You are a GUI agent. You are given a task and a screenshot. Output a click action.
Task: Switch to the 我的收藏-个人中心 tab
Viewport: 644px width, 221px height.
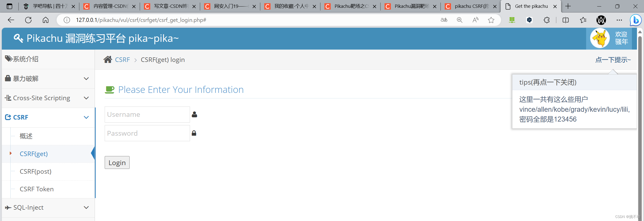(290, 6)
